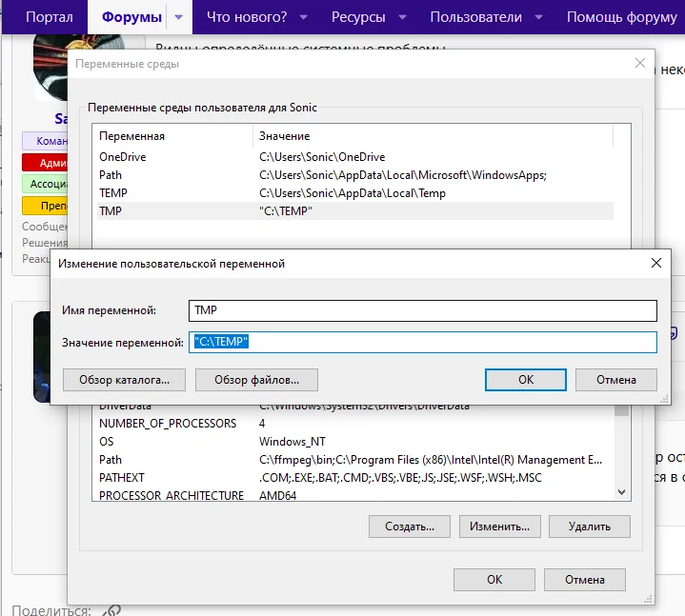
Task: Click in the Имя переменной field
Action: click(422, 310)
